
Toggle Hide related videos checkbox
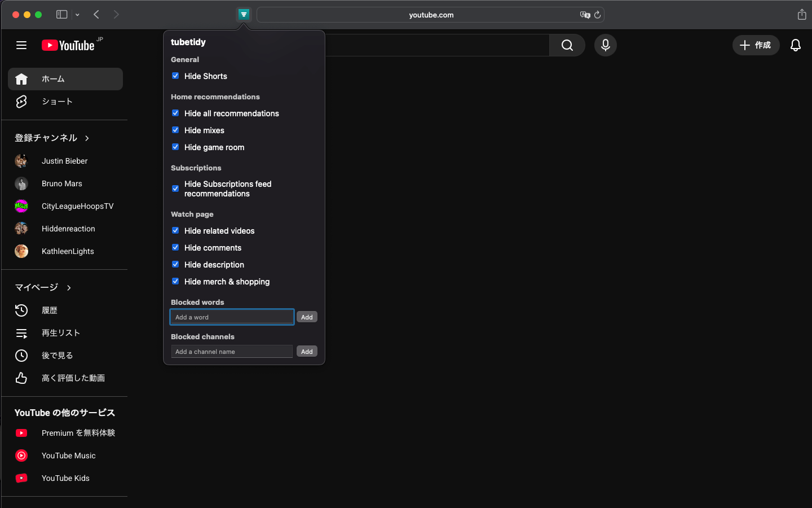tap(175, 230)
